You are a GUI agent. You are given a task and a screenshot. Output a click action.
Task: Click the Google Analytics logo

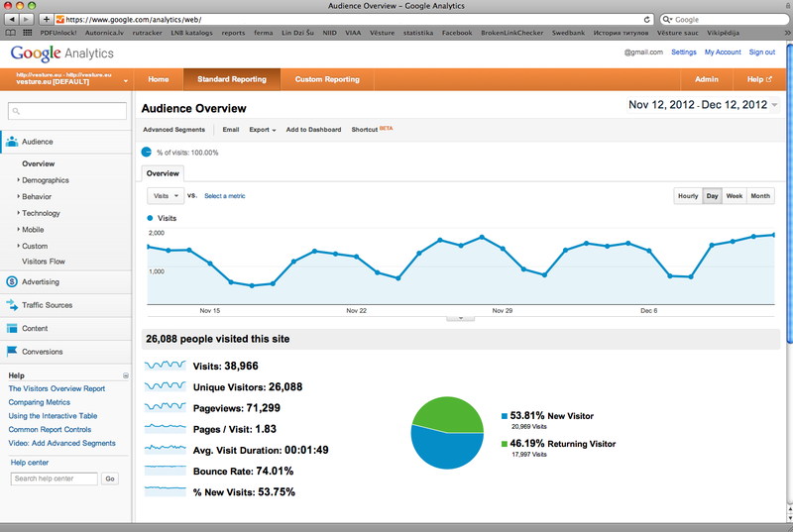(61, 53)
